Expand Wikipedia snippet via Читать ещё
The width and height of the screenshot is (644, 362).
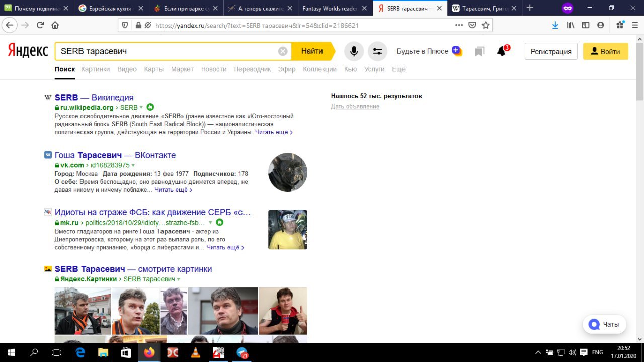point(274,132)
